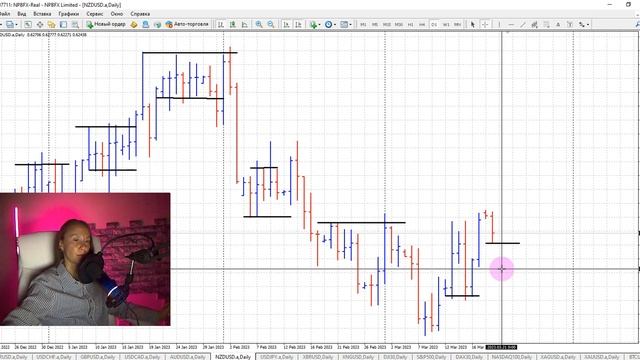Switch chart to bar chart mode

point(221,24)
